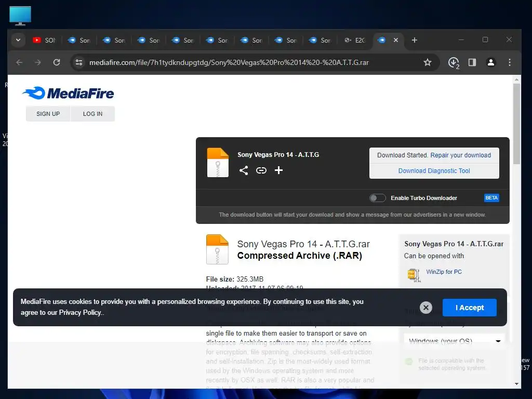532x399 pixels.
Task: Copy link using the chain link icon
Action: tap(261, 170)
